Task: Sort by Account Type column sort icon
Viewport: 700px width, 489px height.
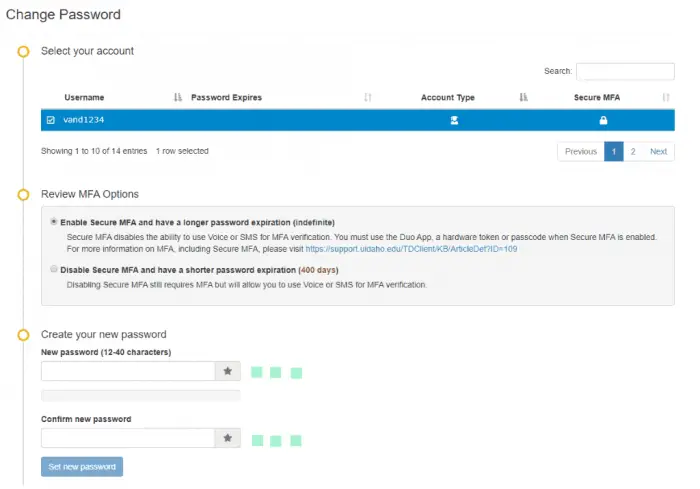Action: click(523, 97)
